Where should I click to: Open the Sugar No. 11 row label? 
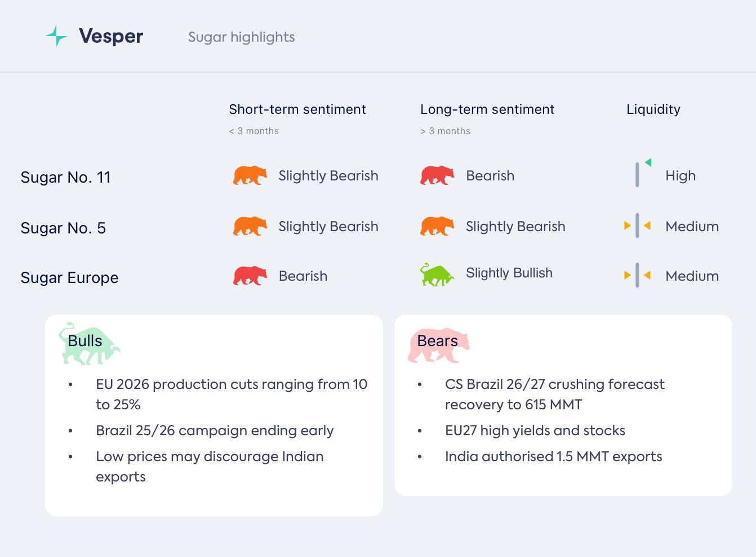coord(65,178)
